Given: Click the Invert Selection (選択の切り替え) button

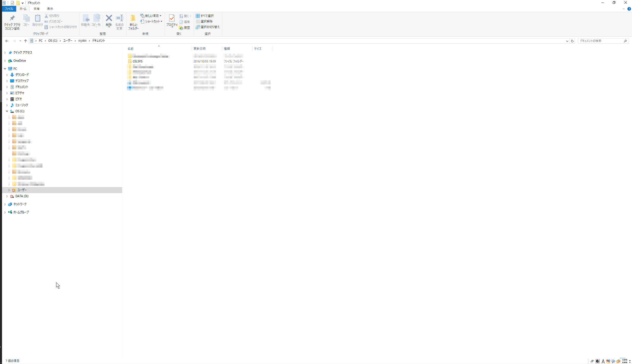Looking at the screenshot, I should tap(208, 27).
